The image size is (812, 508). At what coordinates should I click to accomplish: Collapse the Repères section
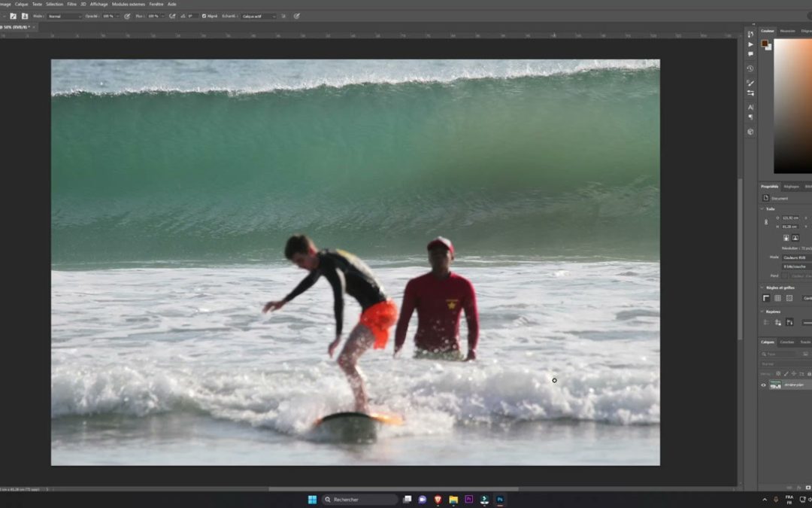point(762,312)
